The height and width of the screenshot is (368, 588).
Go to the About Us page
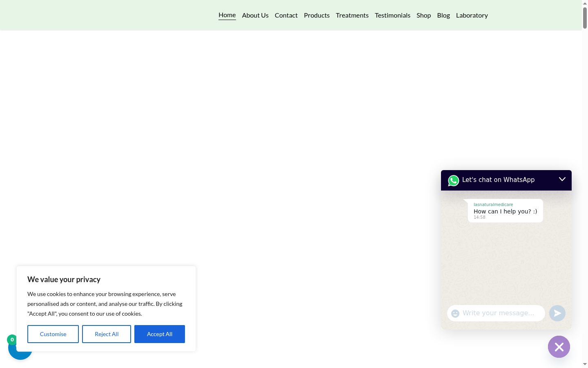tap(255, 15)
